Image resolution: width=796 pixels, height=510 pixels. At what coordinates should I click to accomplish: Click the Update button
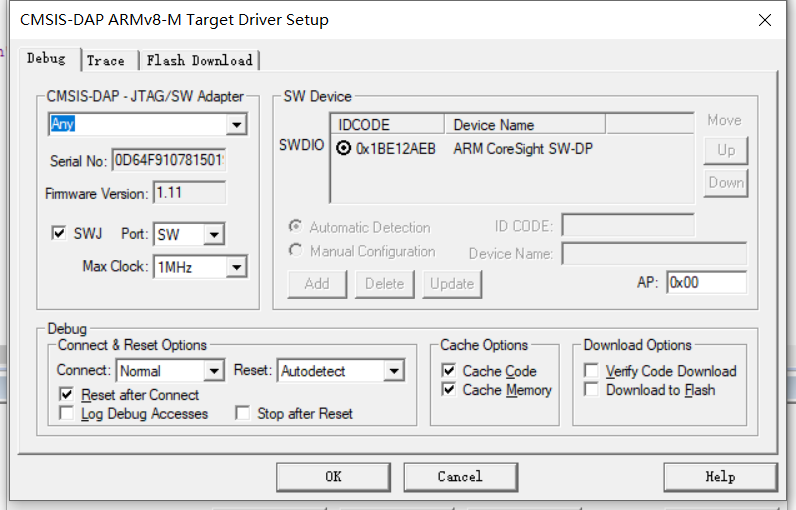(x=452, y=284)
